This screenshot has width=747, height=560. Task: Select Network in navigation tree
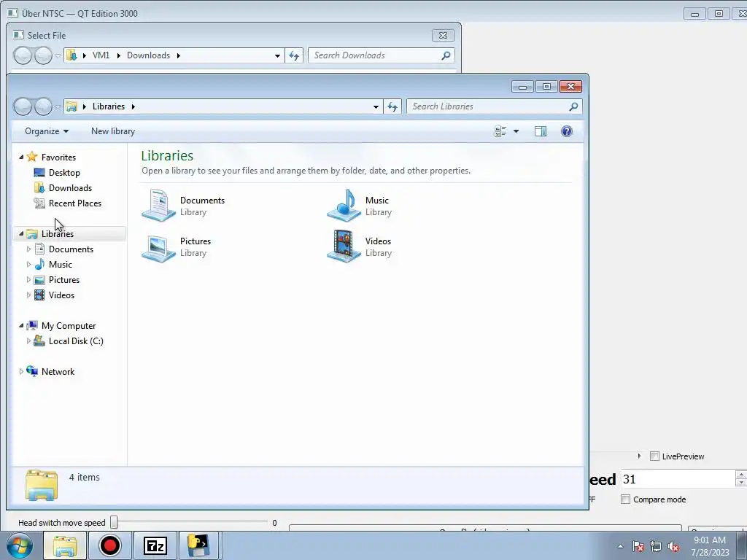coord(58,371)
